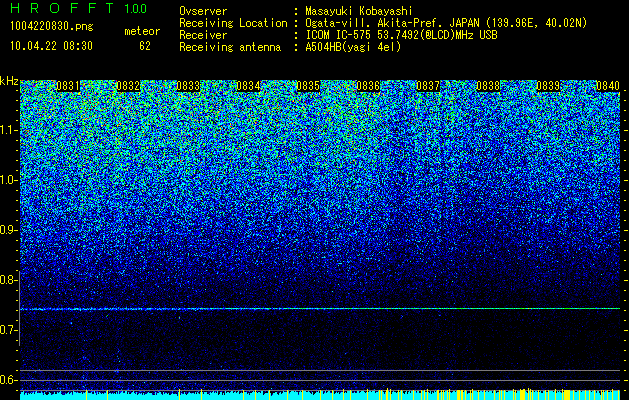The image size is (629, 400).
Task: Click the 0.9 kHz axis label
Action: pyautogui.click(x=7, y=230)
